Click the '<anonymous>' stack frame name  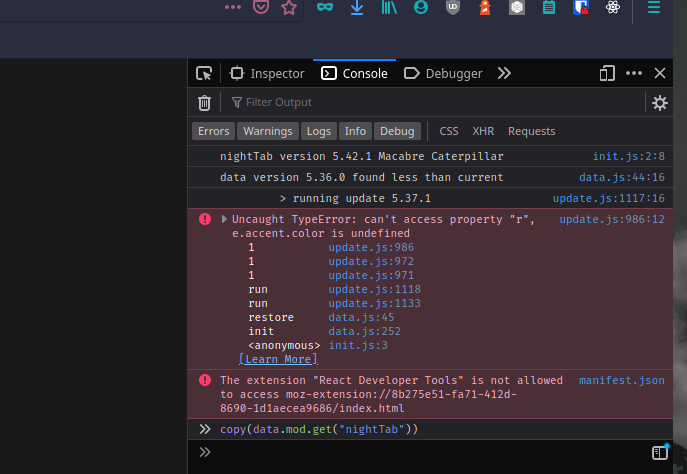point(284,345)
